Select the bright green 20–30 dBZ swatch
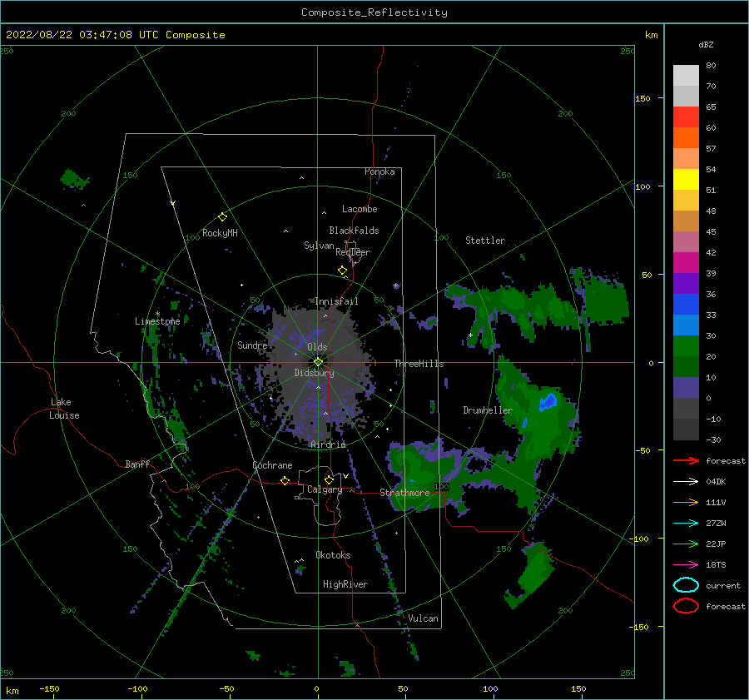Viewport: 749px width, 700px height. click(686, 346)
